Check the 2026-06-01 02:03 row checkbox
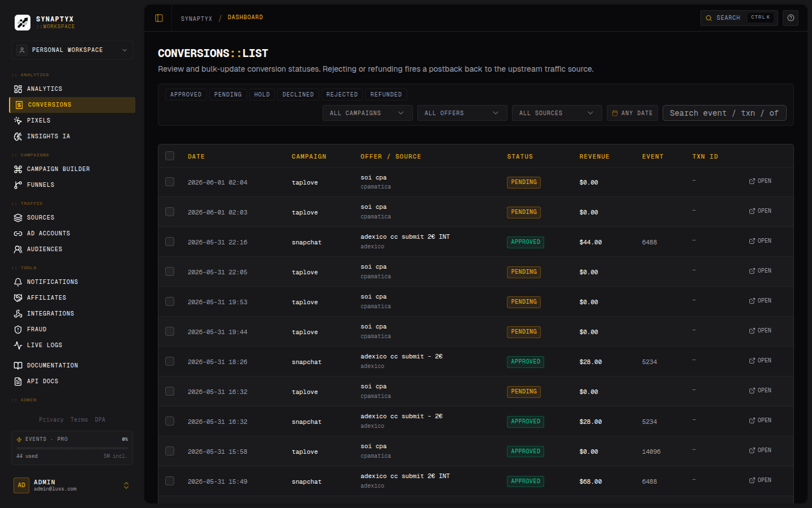Viewport: 812px width, 508px height. tap(170, 212)
